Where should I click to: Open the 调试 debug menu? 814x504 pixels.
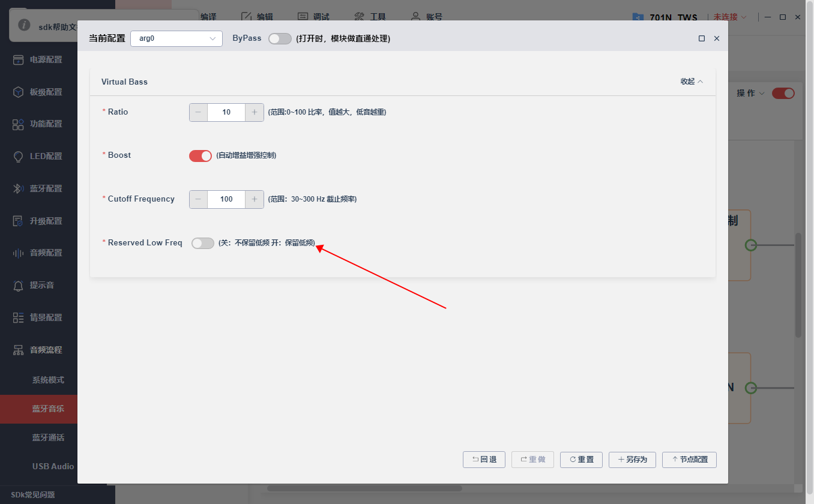click(x=313, y=17)
